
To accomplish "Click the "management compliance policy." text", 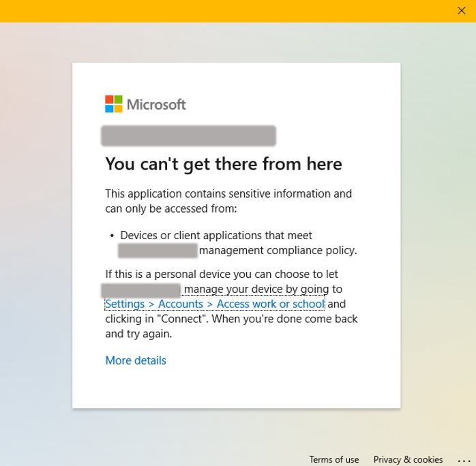I will point(278,251).
